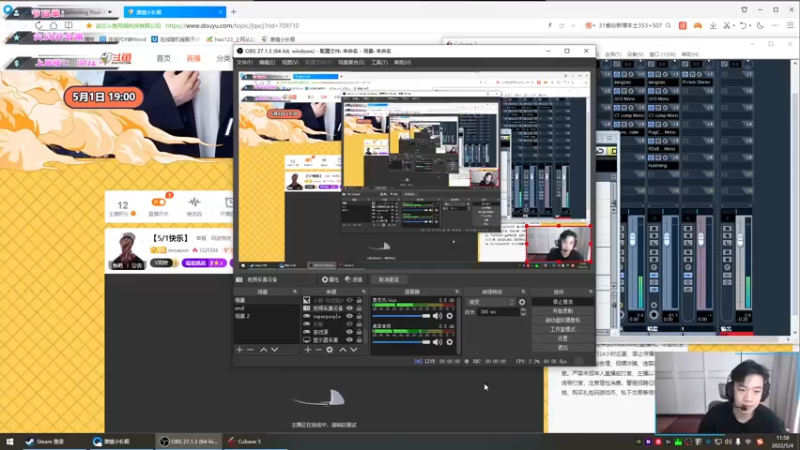The width and height of the screenshot is (800, 450).
Task: Mute the 桌面音频 audio channel
Action: click(438, 342)
